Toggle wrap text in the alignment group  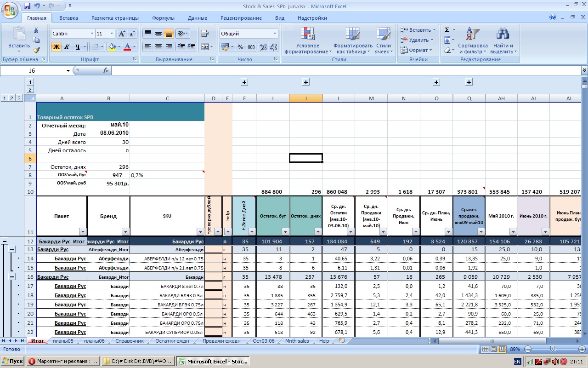[205, 34]
